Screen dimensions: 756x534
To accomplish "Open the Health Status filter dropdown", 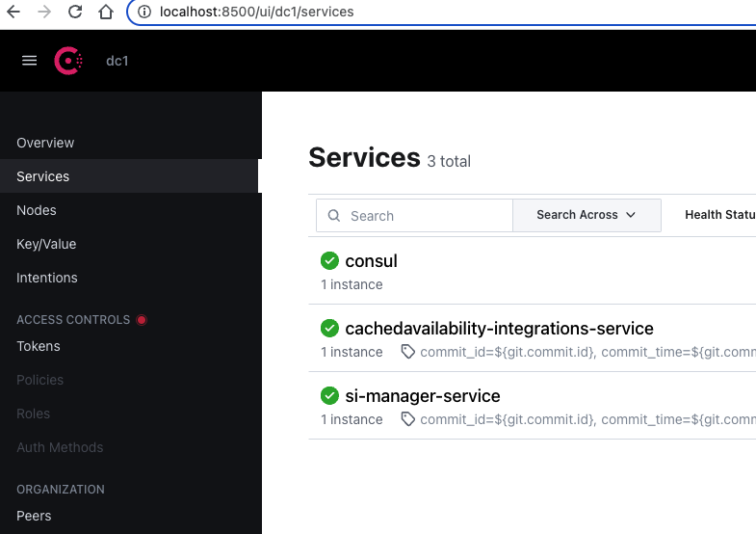I will [x=718, y=215].
